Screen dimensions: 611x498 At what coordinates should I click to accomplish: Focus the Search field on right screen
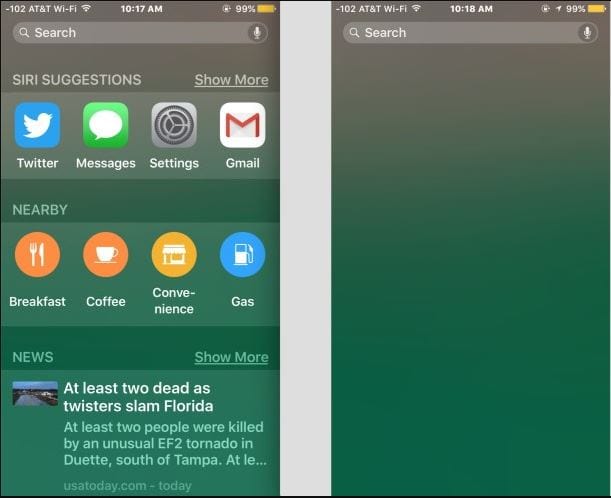click(470, 33)
